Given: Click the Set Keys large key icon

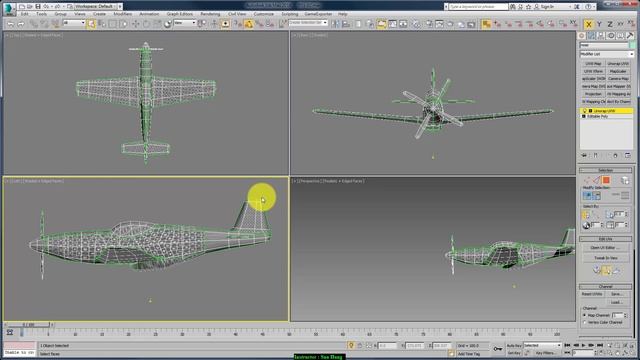Looking at the screenshot, I should coord(498,349).
